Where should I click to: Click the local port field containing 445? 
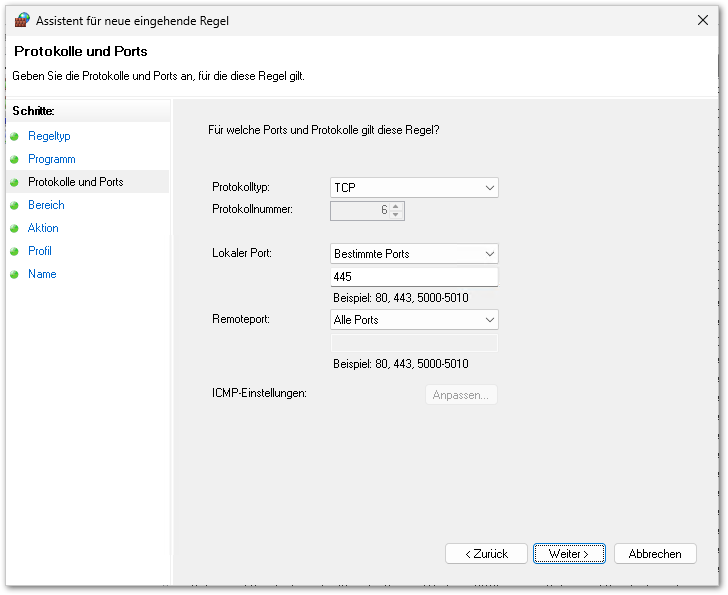click(414, 277)
